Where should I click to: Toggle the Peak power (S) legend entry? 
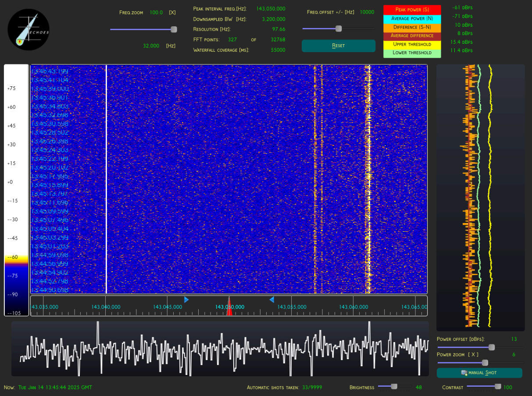point(412,10)
